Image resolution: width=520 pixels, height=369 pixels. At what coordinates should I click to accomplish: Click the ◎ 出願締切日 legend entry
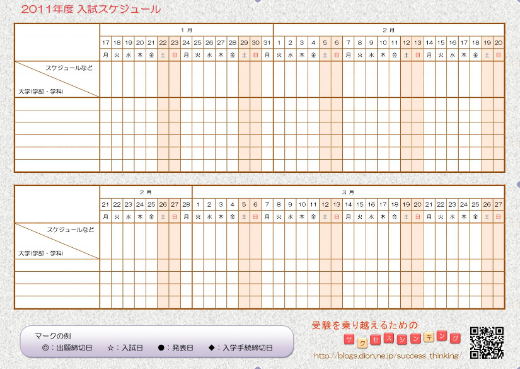pyautogui.click(x=67, y=348)
